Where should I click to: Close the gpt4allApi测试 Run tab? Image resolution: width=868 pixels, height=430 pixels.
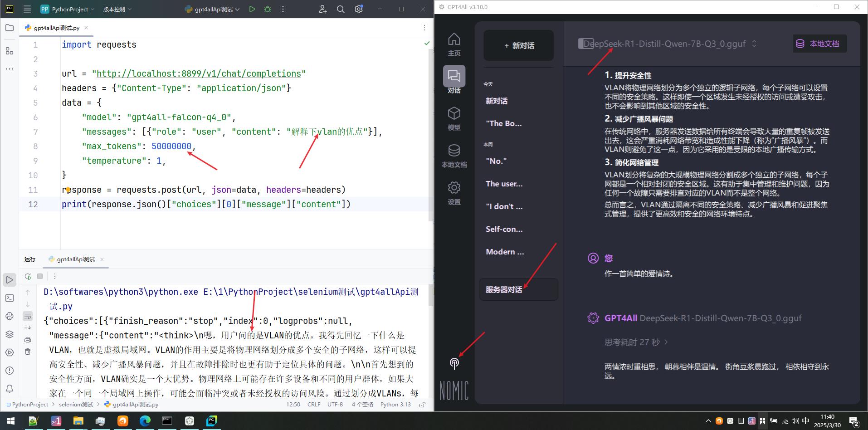click(x=102, y=259)
